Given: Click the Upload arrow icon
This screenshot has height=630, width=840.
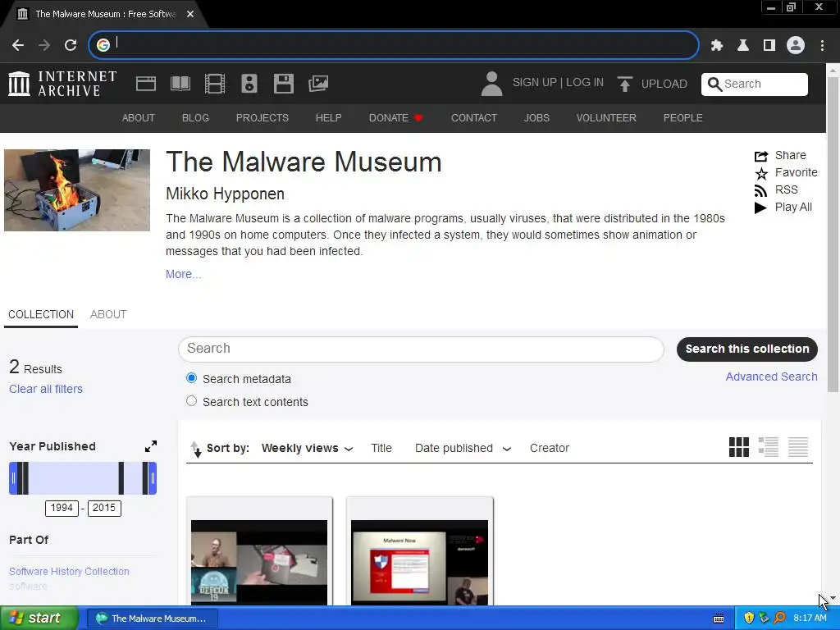Looking at the screenshot, I should (x=624, y=84).
